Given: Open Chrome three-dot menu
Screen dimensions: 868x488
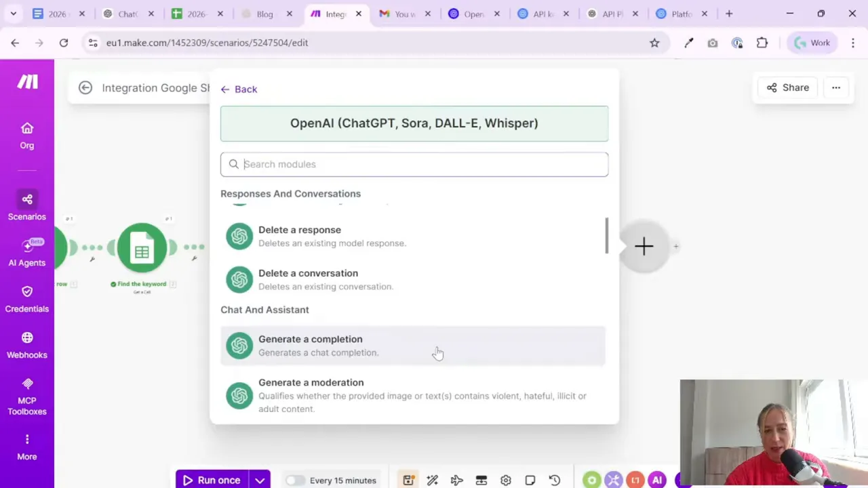Looking at the screenshot, I should click(x=853, y=43).
